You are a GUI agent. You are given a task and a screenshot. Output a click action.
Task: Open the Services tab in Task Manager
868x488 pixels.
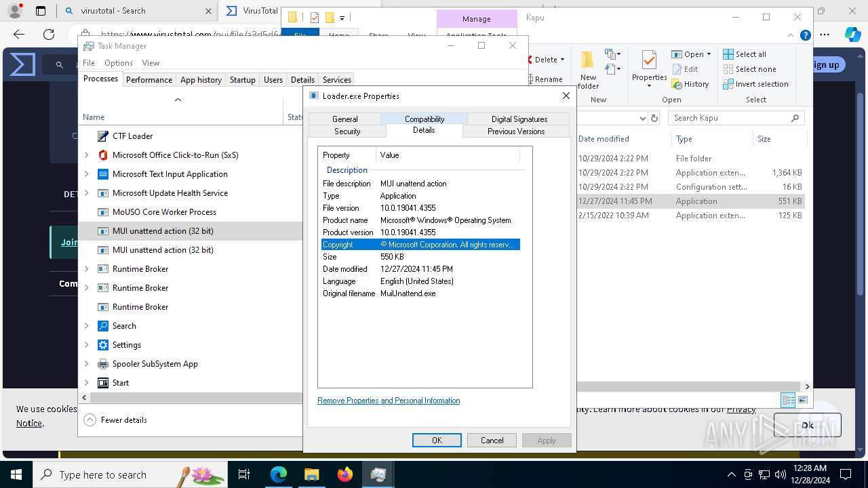pyautogui.click(x=336, y=79)
